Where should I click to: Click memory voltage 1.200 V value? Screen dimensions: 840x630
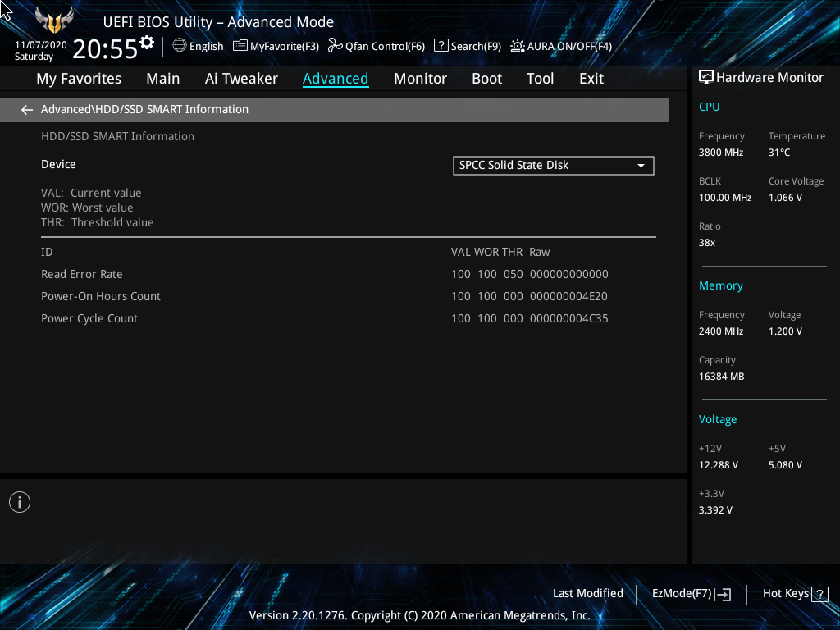(x=785, y=331)
